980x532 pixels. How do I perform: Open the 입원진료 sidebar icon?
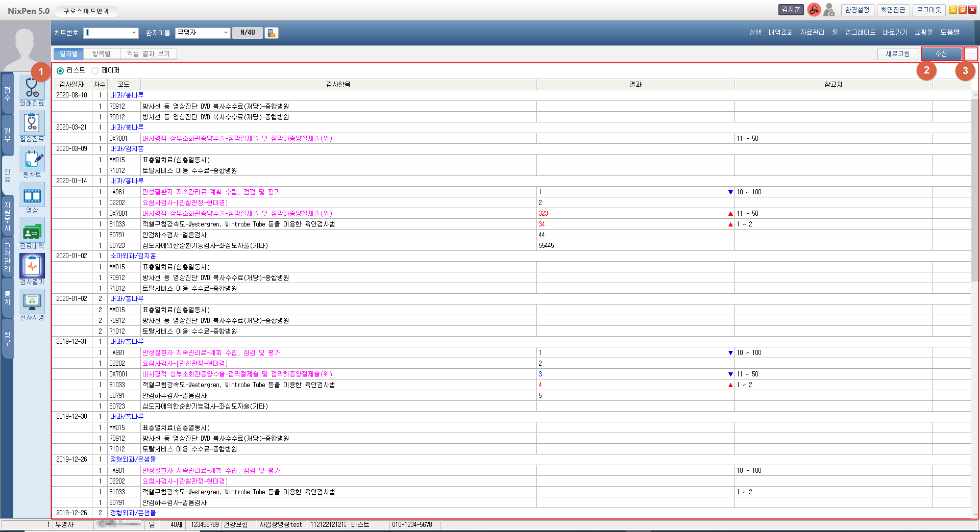[x=32, y=124]
